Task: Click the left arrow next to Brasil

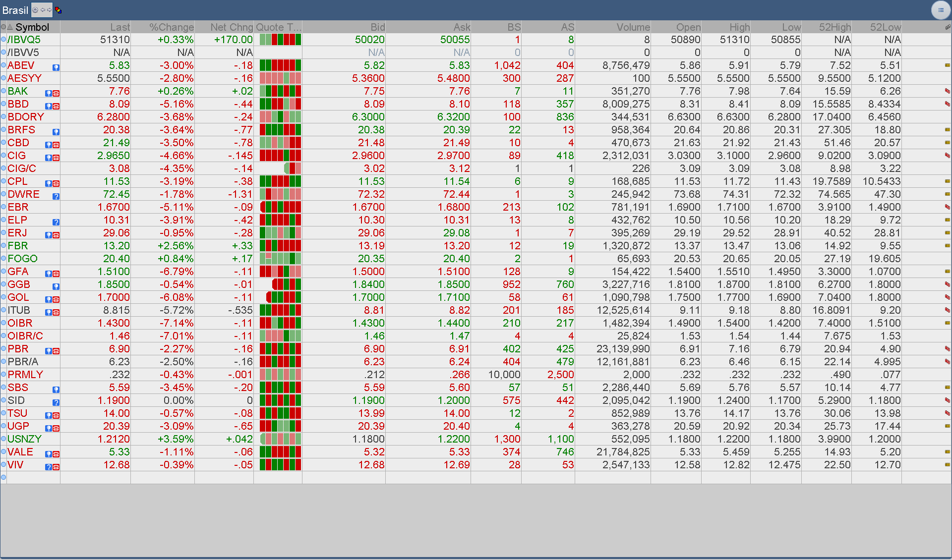Action: (x=43, y=10)
